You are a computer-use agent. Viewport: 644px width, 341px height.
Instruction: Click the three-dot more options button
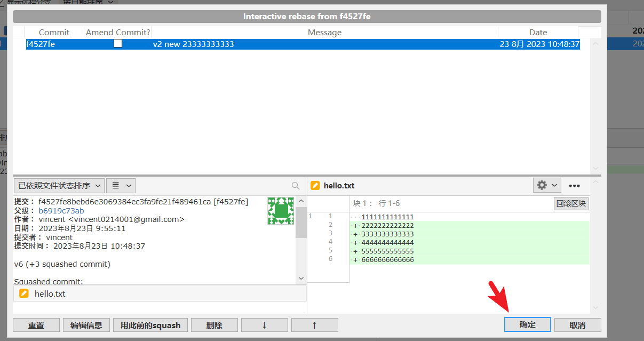click(x=574, y=186)
